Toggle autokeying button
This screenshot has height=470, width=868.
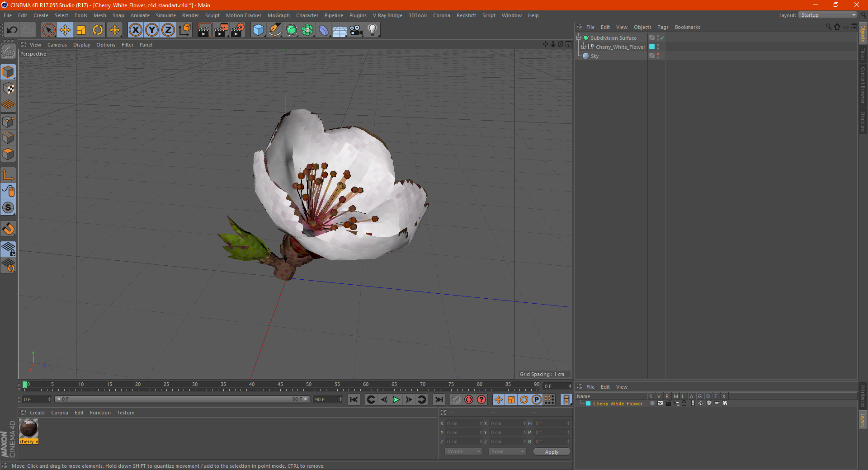pos(469,399)
